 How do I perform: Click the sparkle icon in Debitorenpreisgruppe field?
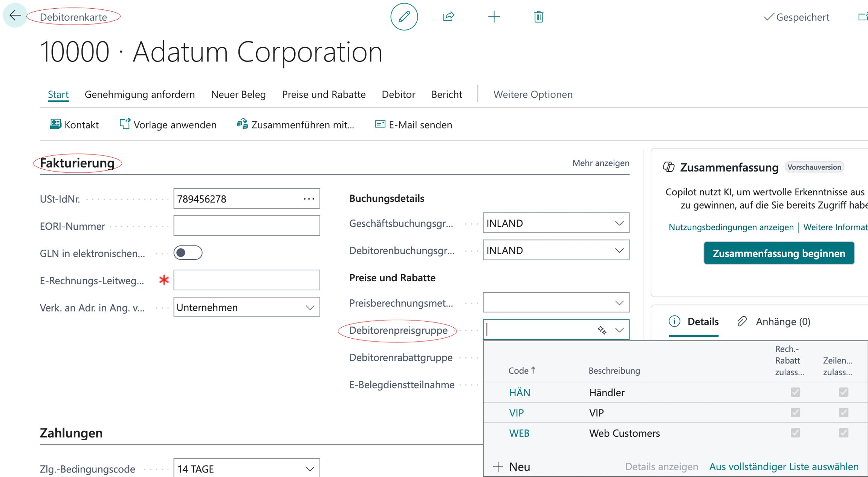[x=602, y=330]
